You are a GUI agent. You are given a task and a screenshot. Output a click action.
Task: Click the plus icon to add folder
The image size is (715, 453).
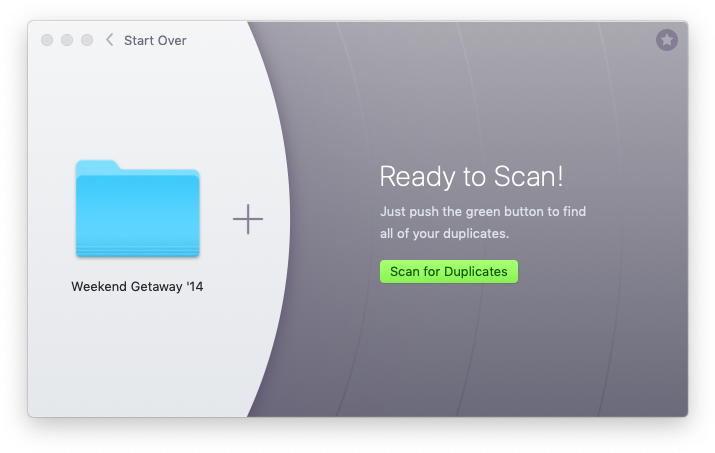[x=248, y=219]
